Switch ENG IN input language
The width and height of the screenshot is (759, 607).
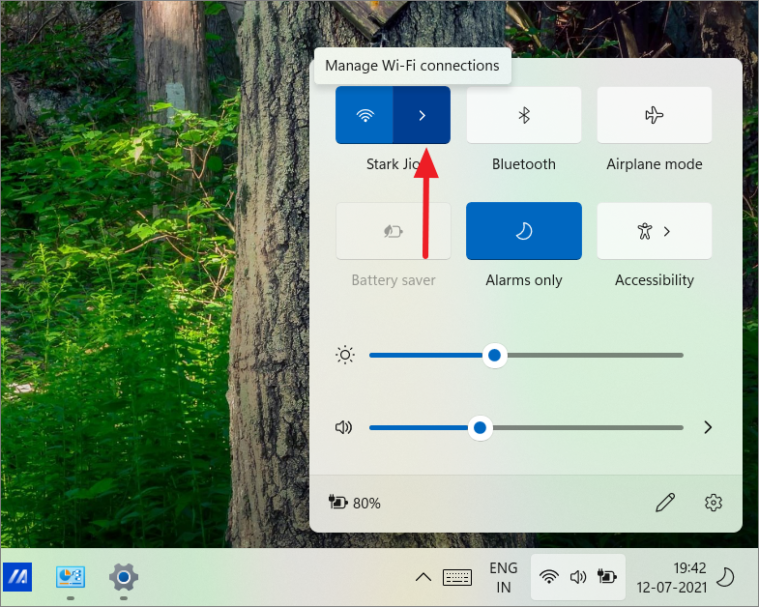pyautogui.click(x=503, y=577)
